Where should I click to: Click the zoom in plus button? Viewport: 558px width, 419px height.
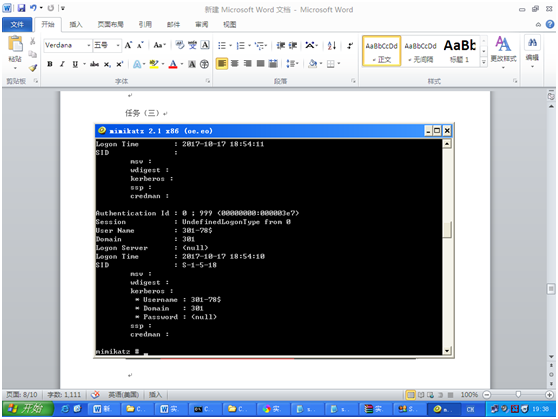click(549, 394)
